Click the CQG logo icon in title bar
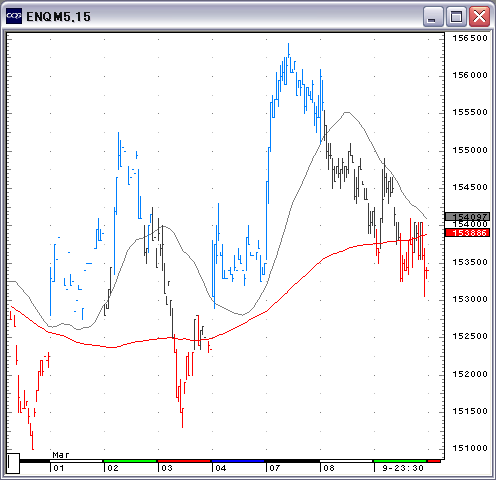Viewport: 496px width, 480px height. (x=14, y=16)
